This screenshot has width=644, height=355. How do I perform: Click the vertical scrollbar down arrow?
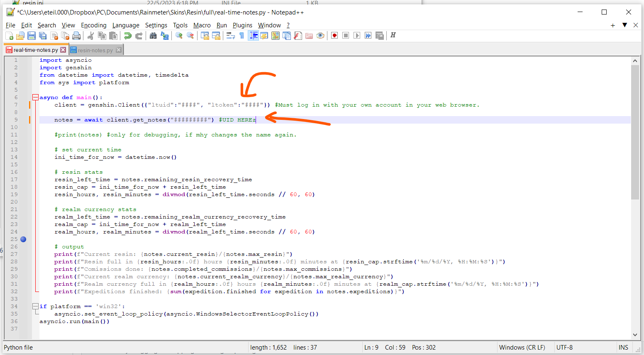point(635,335)
